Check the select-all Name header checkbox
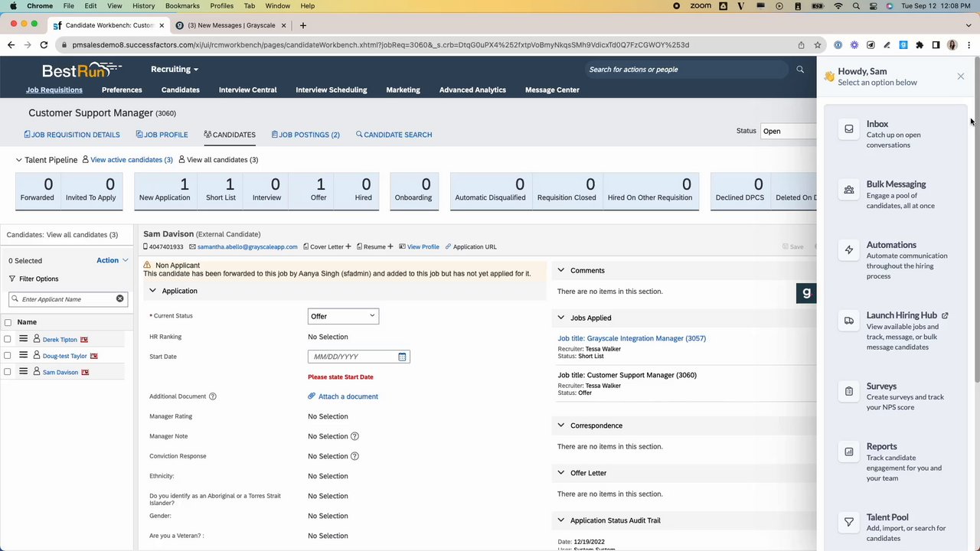 click(x=8, y=322)
